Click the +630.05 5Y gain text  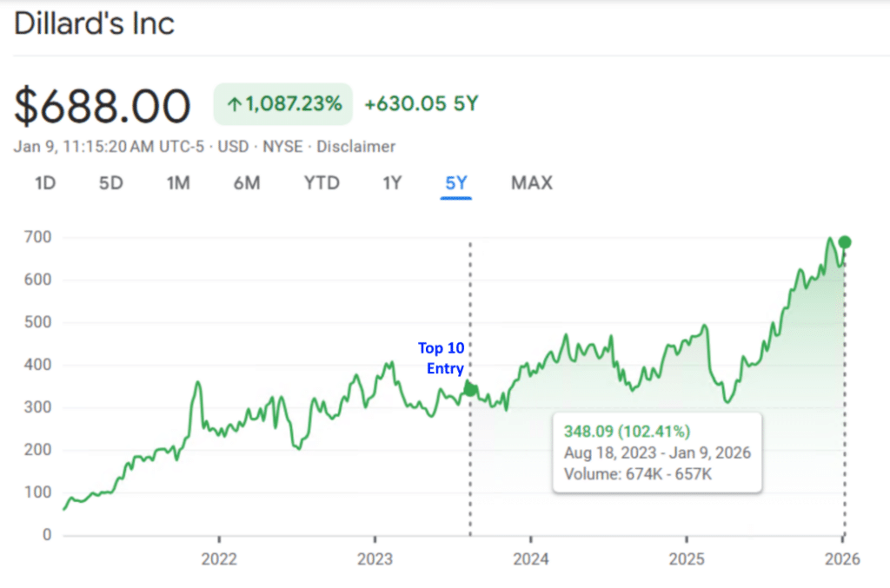tap(421, 104)
